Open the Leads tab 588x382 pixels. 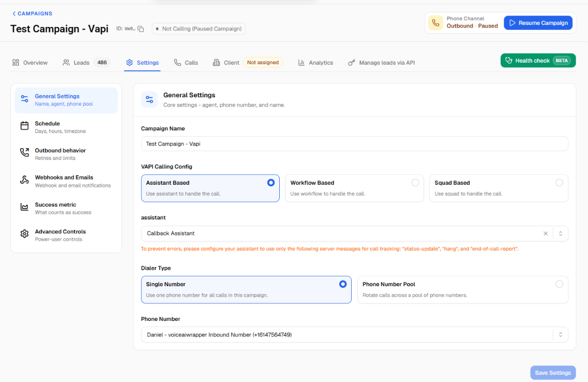(x=86, y=63)
